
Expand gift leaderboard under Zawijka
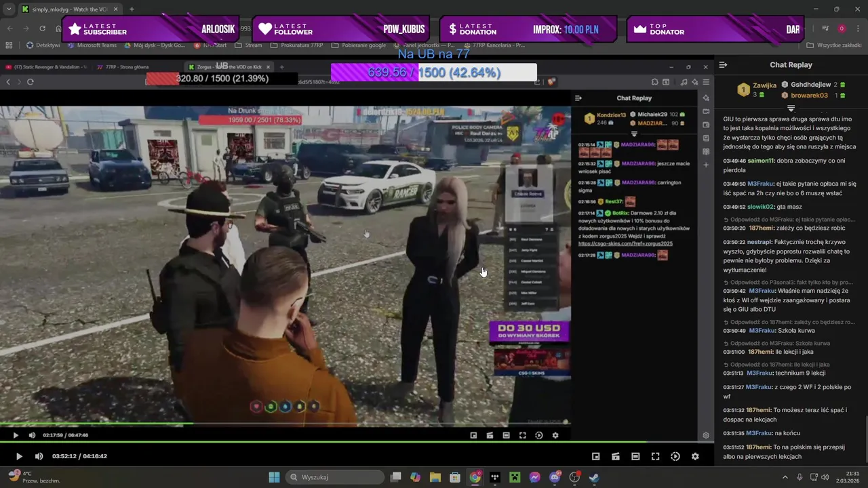tap(791, 108)
